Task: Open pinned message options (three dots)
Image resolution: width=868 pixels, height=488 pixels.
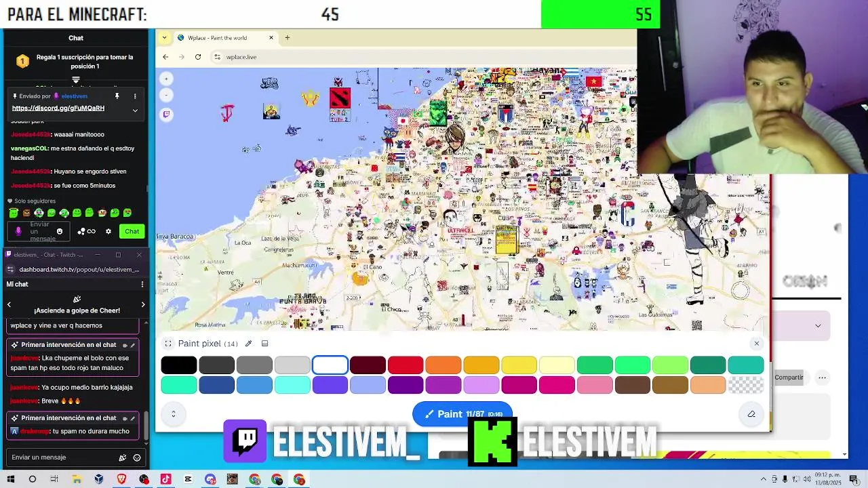Action: tap(134, 96)
